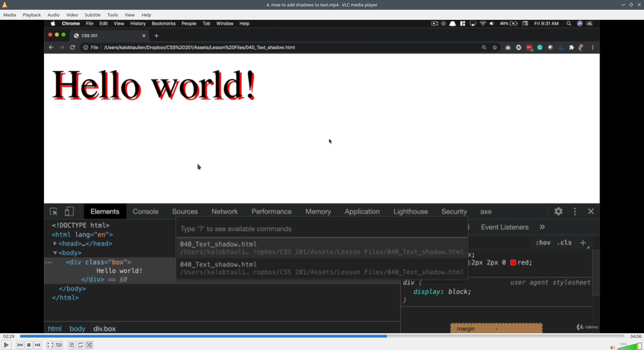Open the Network tab
Viewport: 644px width, 350px height.
[225, 212]
